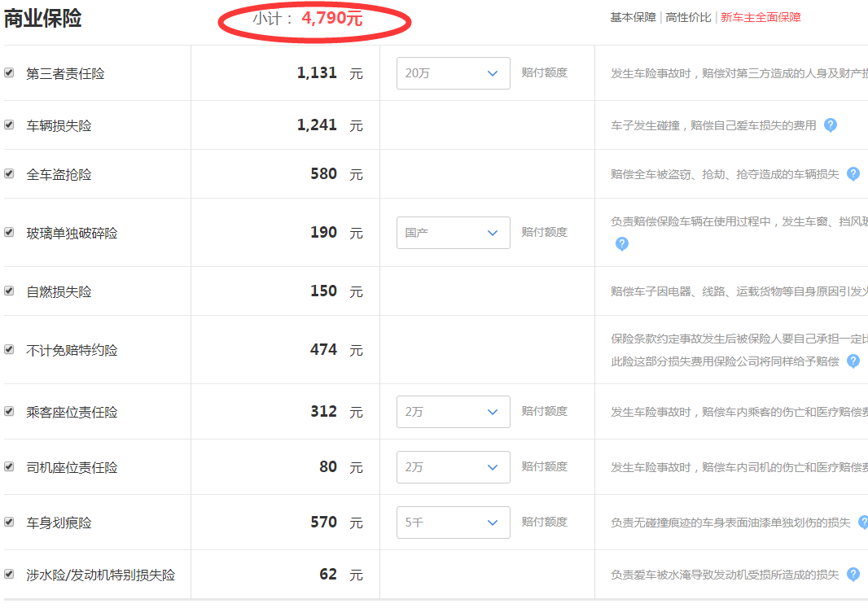
Task: Uncheck 乘客座位责任险 checkbox
Action: [x=9, y=411]
